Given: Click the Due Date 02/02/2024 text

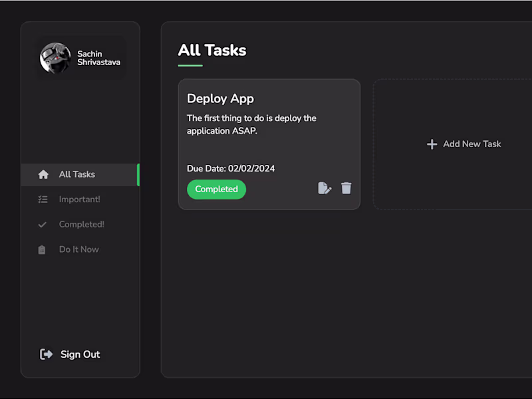Looking at the screenshot, I should coord(231,169).
